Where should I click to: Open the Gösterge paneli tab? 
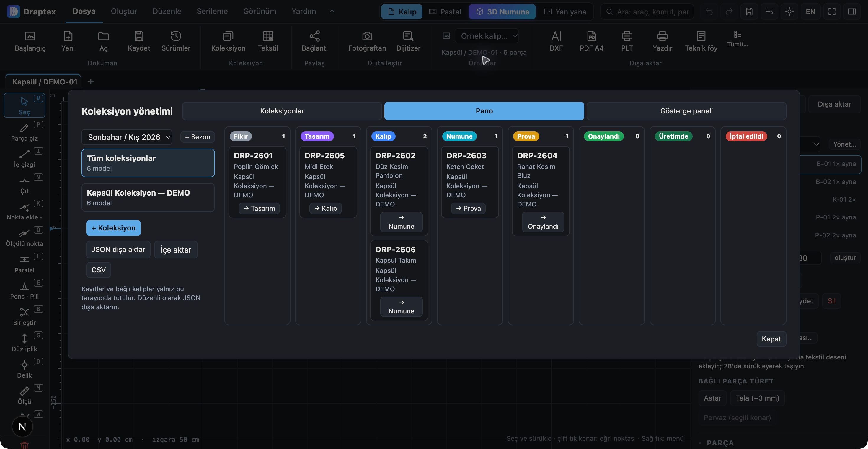pyautogui.click(x=686, y=111)
